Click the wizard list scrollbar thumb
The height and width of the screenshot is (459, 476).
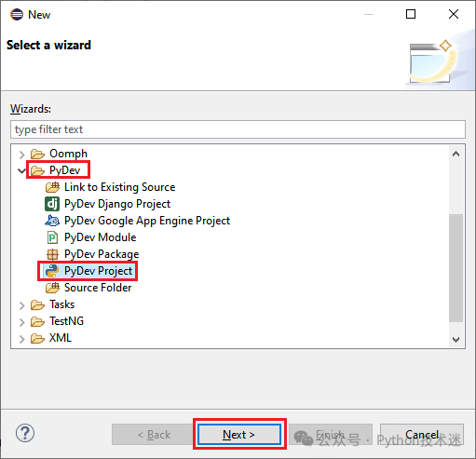[x=456, y=268]
